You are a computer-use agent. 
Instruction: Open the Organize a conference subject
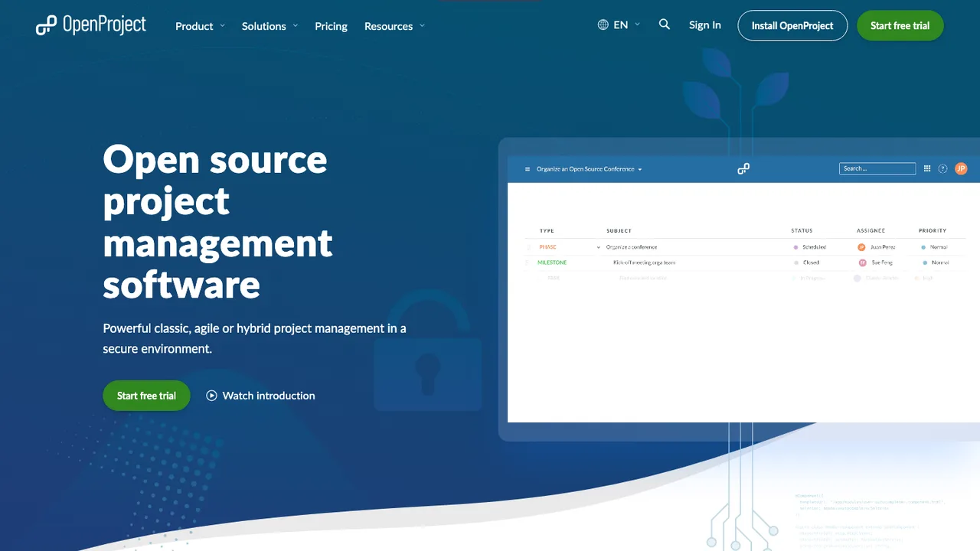point(632,247)
